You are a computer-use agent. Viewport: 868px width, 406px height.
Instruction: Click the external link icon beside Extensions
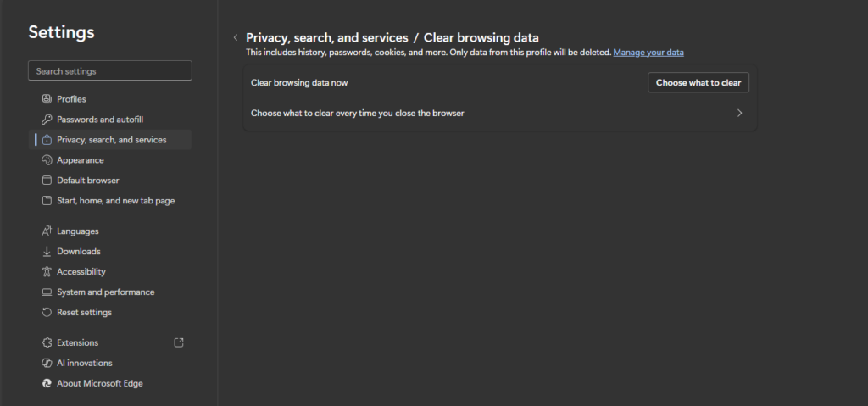tap(178, 343)
